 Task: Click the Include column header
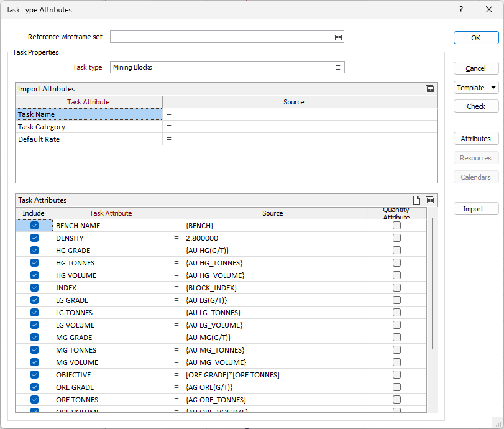click(x=34, y=213)
